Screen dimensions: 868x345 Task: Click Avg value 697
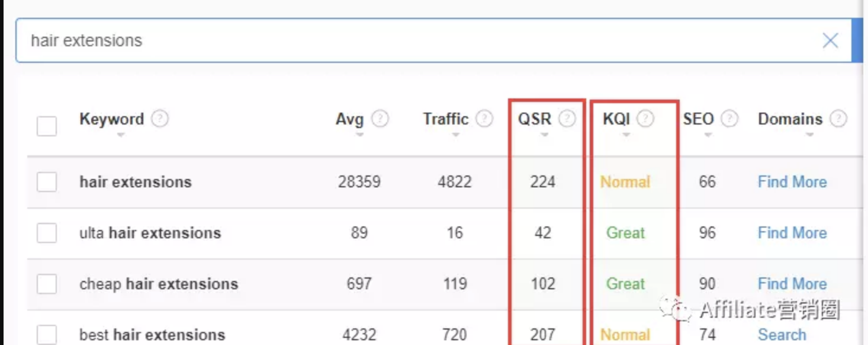click(359, 284)
